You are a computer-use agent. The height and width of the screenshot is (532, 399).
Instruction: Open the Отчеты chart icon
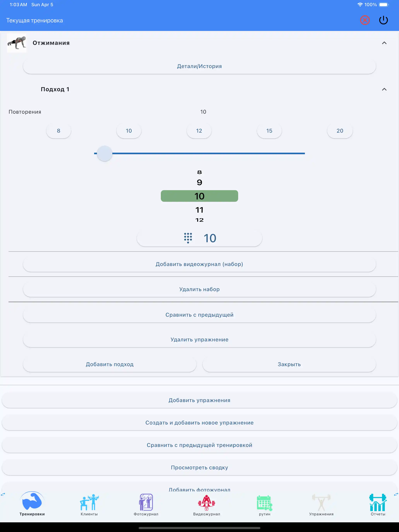(378, 502)
